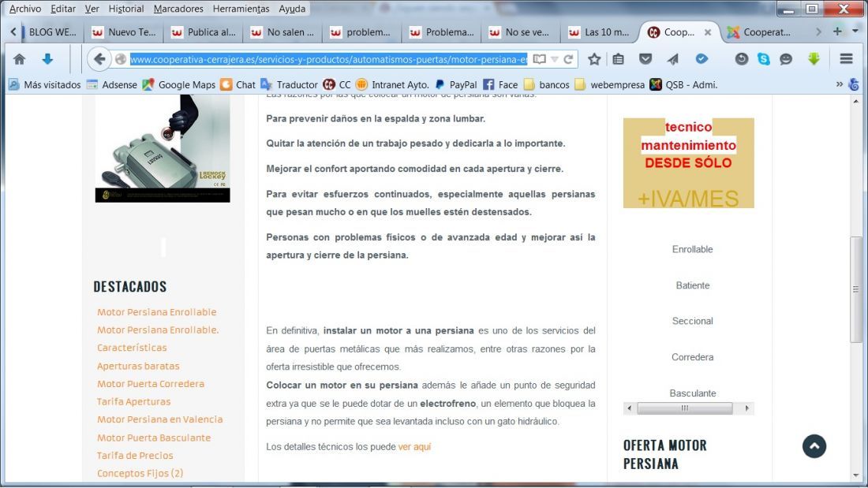Click the page vertical scrollbar thumb

(856, 289)
